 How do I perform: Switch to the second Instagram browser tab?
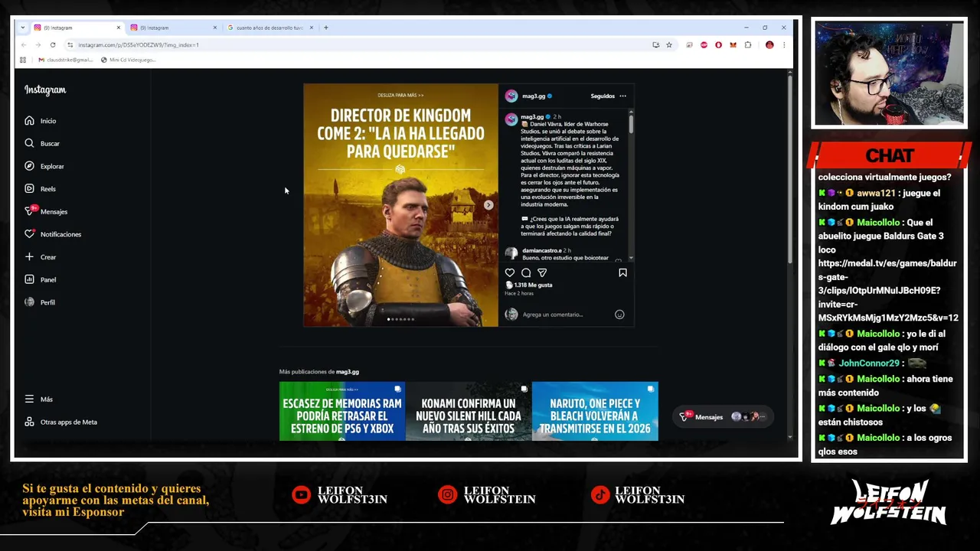coord(174,28)
